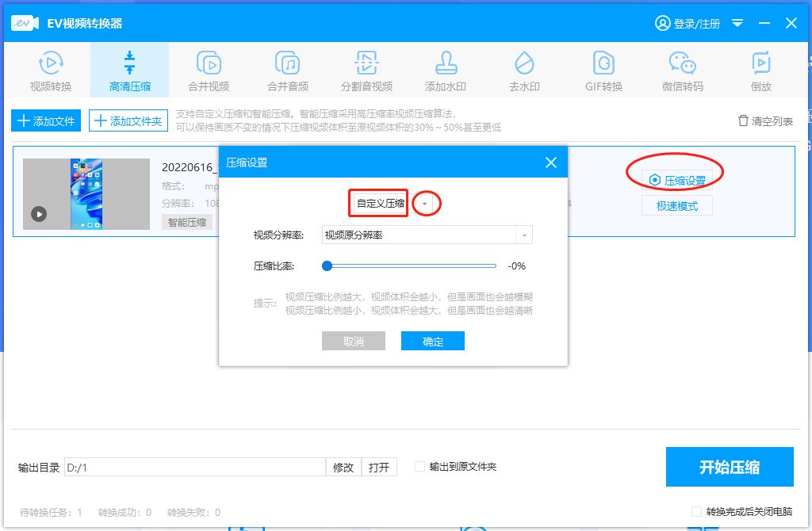The image size is (812, 531).
Task: Select the 倒放 tool
Action: [759, 69]
